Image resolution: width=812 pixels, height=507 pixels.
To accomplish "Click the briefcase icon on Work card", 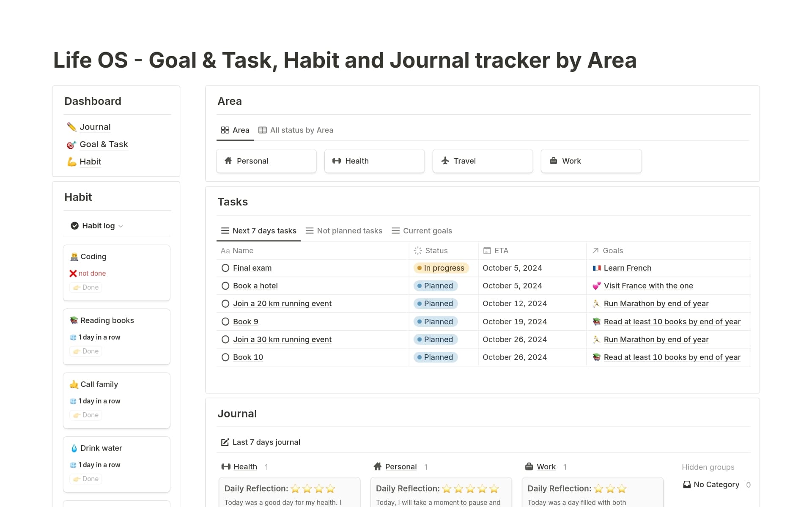I will click(553, 161).
